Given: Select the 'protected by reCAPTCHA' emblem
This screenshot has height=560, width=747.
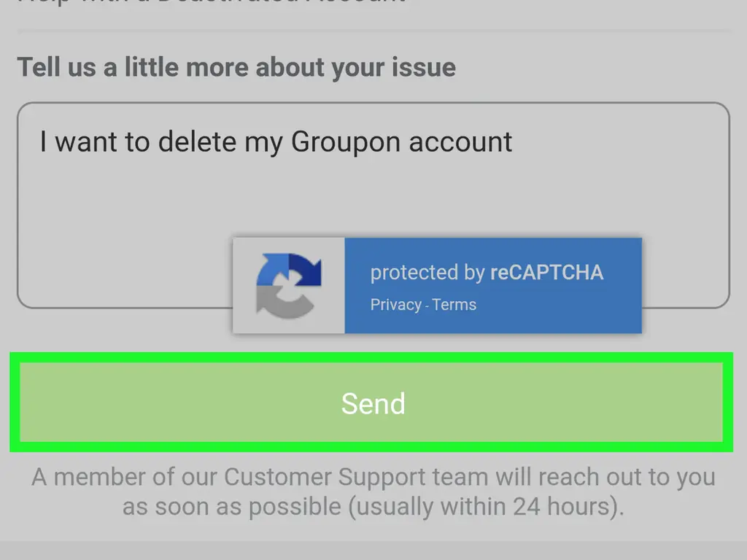Looking at the screenshot, I should [438, 284].
